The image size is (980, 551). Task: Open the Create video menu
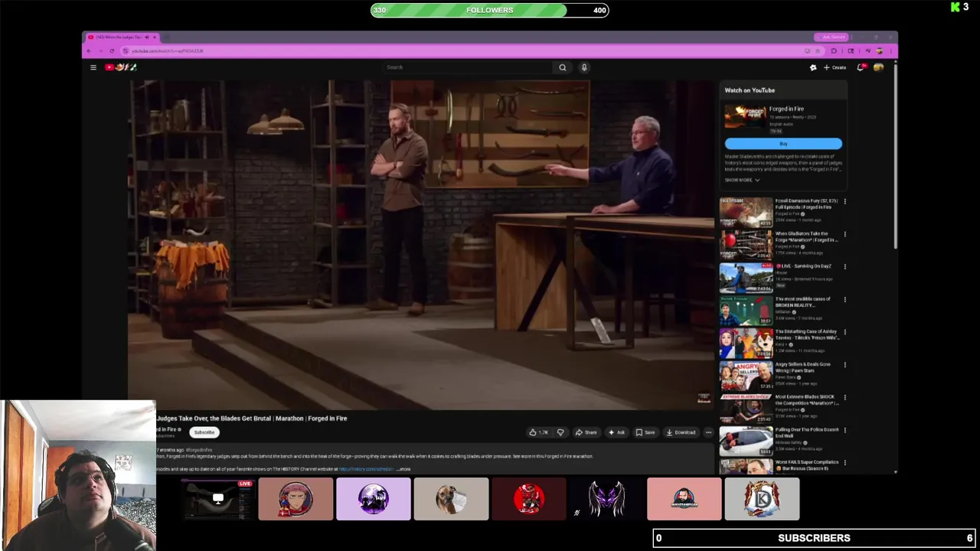tap(835, 67)
